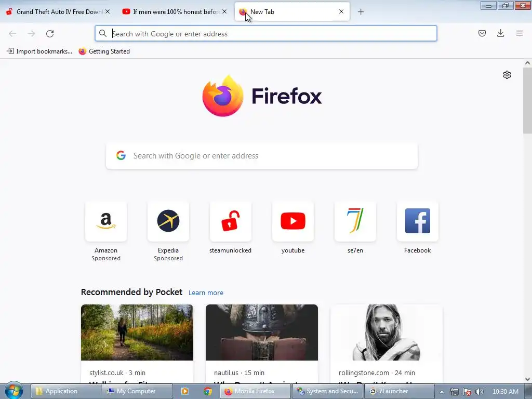Click the Learn more Pocket link

tap(206, 293)
